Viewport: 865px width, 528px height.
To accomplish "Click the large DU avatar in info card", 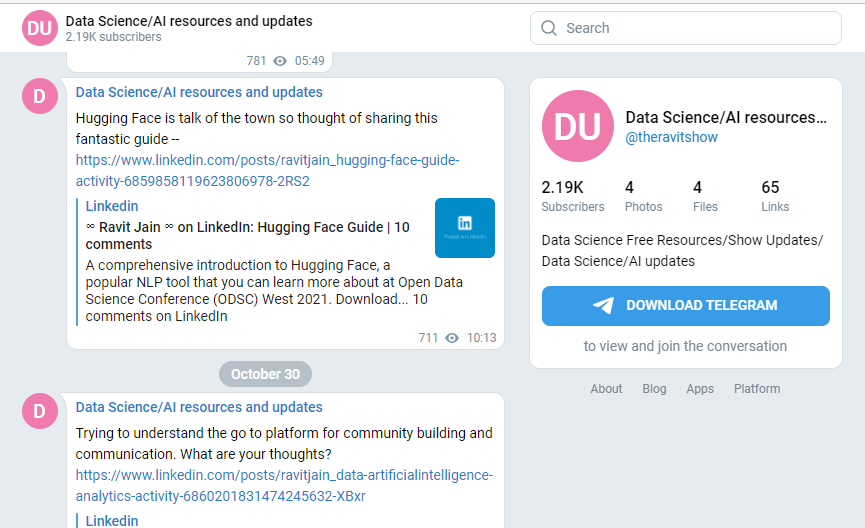I will 577,128.
